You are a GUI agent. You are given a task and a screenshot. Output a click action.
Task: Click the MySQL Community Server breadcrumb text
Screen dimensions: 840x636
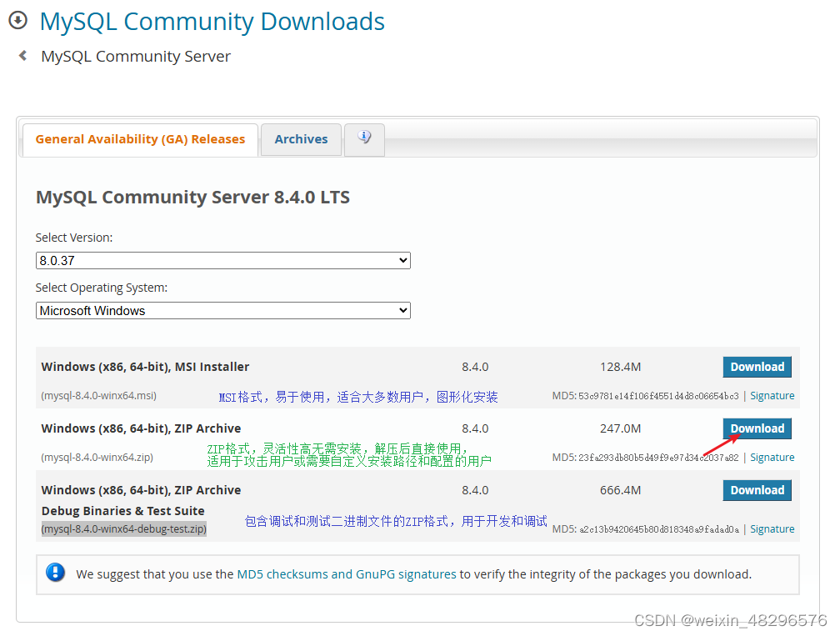136,56
